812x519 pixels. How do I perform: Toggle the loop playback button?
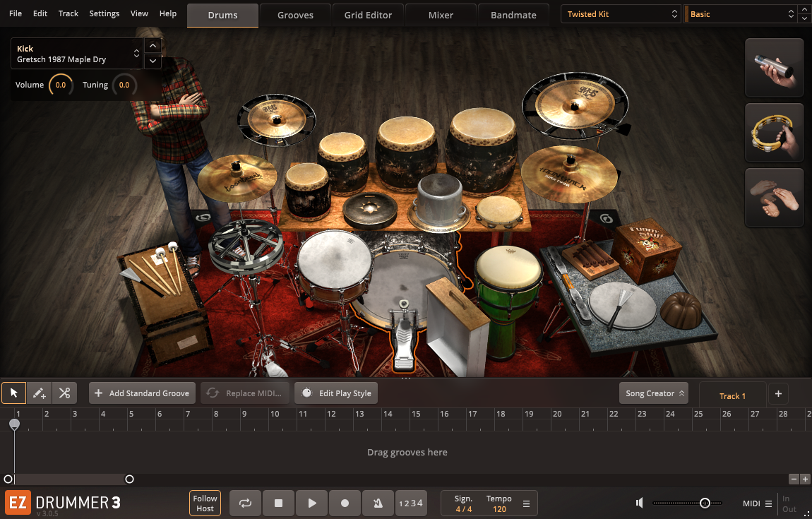pyautogui.click(x=245, y=503)
